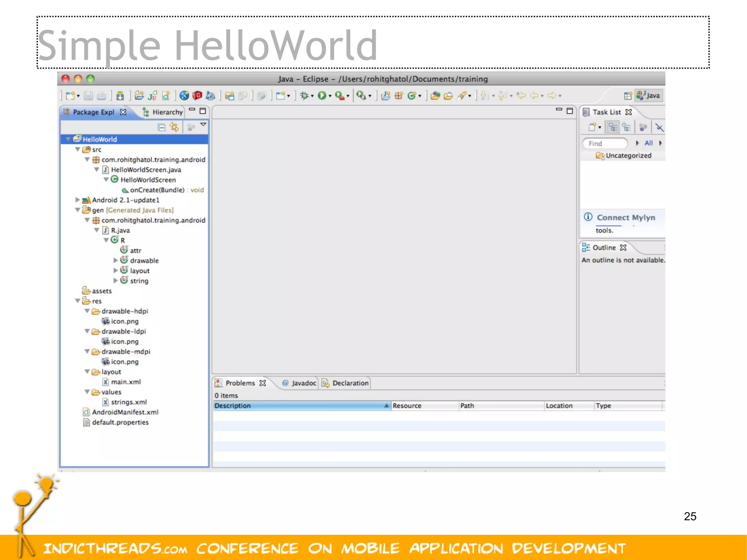747x560 pixels.
Task: Click the Run Last Tool icon
Action: pos(340,96)
